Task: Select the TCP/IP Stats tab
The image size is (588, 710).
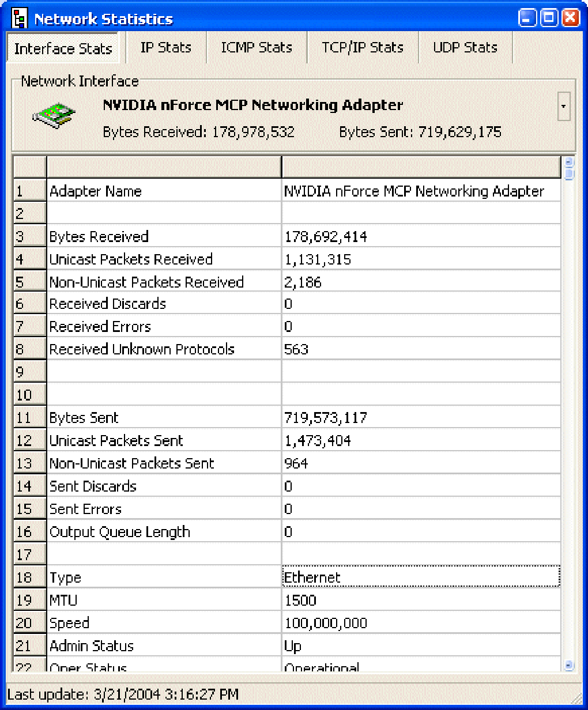Action: pos(363,47)
